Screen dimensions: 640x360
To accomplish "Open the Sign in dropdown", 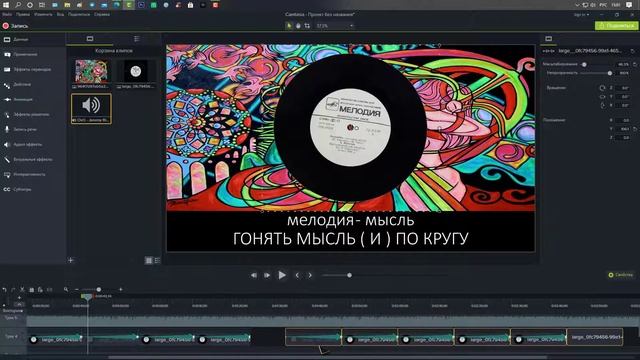I will pyautogui.click(x=582, y=15).
